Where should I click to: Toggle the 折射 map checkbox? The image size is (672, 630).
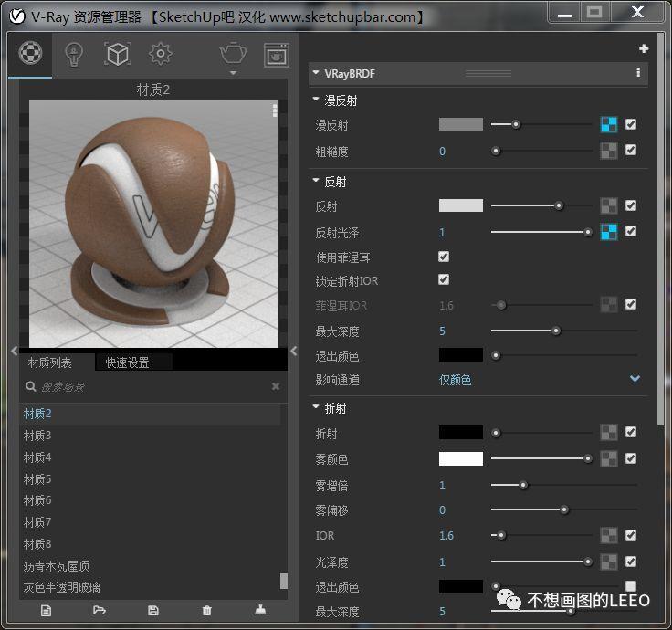(630, 432)
